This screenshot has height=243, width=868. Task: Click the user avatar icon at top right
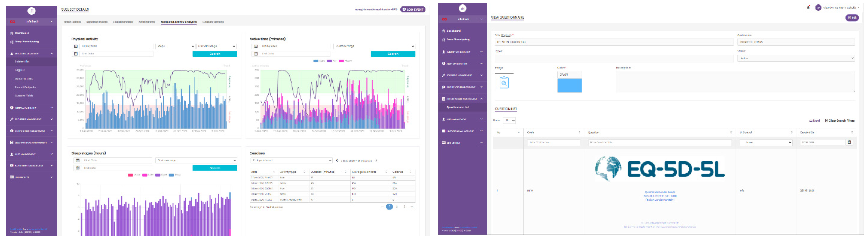pos(818,7)
